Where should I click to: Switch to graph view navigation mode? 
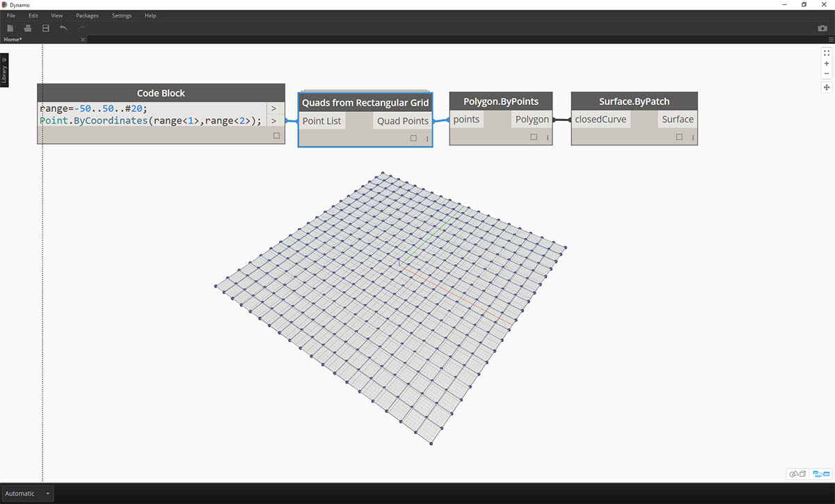pos(821,474)
